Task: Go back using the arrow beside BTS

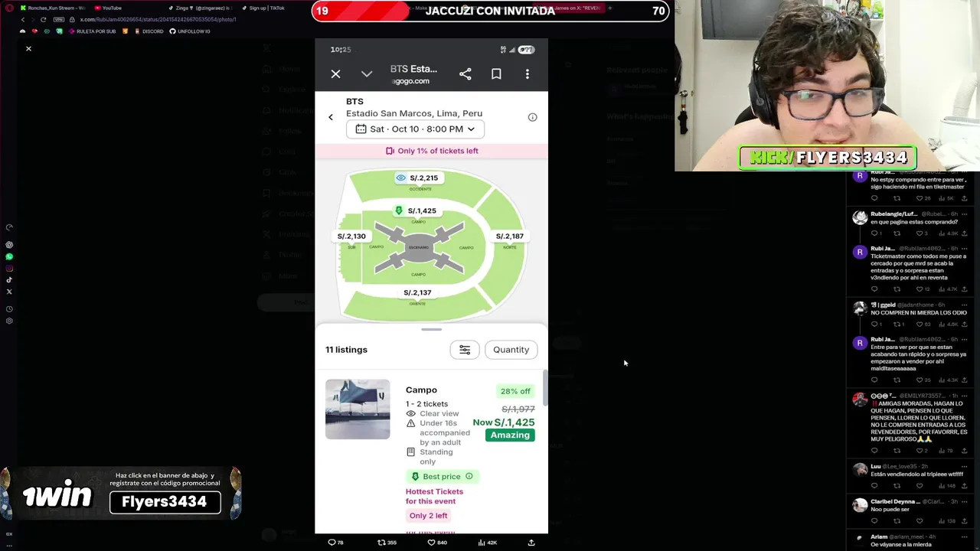Action: 331,117
